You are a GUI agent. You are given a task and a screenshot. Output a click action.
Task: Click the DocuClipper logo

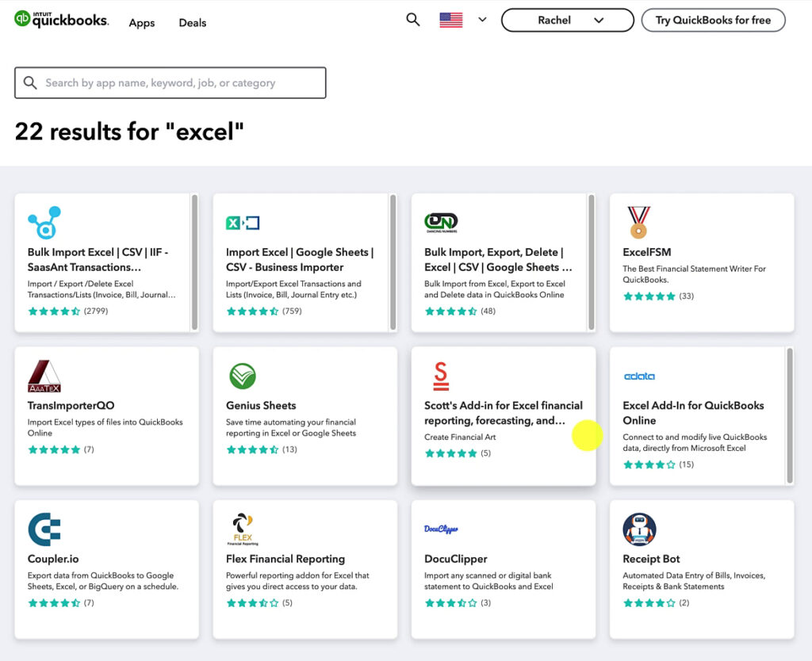[442, 528]
